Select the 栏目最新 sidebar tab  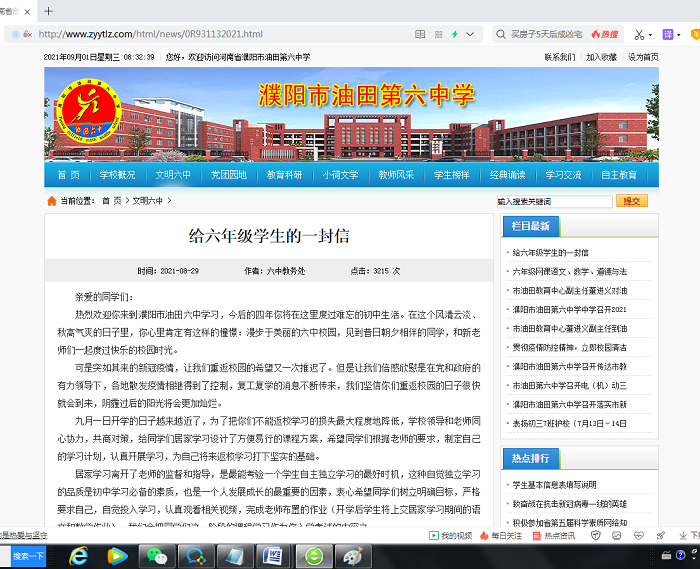(x=531, y=226)
